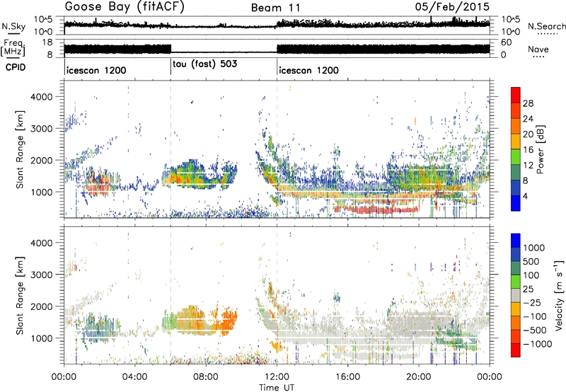The height and width of the screenshot is (392, 566).
Task: Click the "Velocity [m s⁻¹]" colorbar title
Action: coord(559,295)
